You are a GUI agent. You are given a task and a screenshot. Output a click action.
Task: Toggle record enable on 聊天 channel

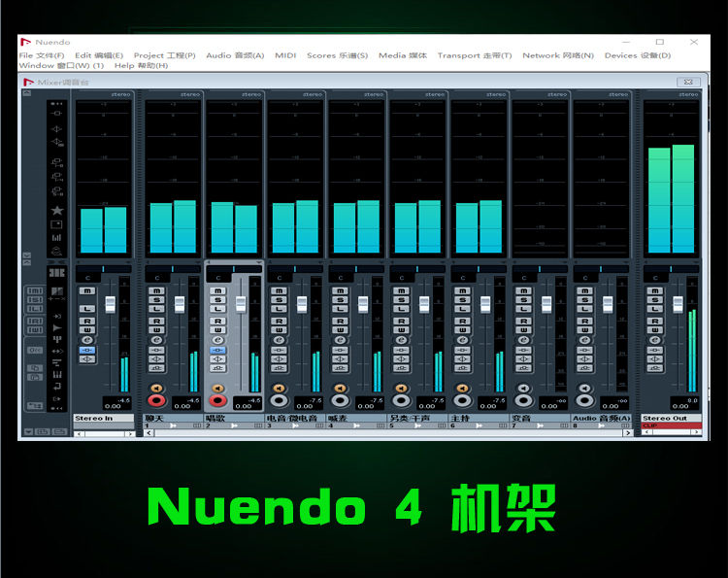pyautogui.click(x=156, y=400)
